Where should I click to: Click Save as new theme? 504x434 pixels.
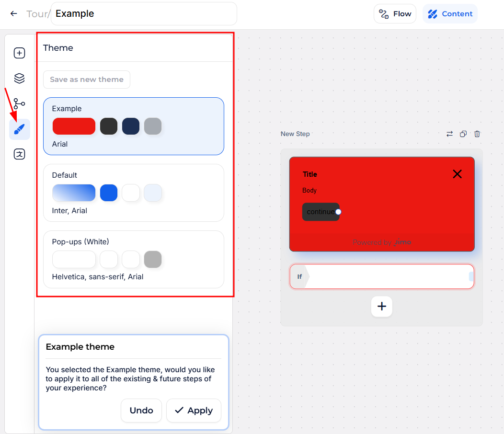pos(87,80)
